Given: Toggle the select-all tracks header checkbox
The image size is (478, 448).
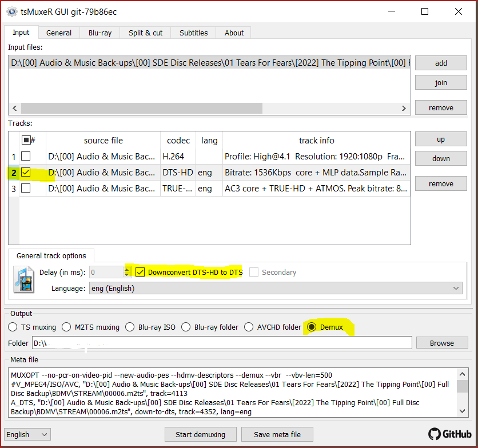Looking at the screenshot, I should pos(26,140).
